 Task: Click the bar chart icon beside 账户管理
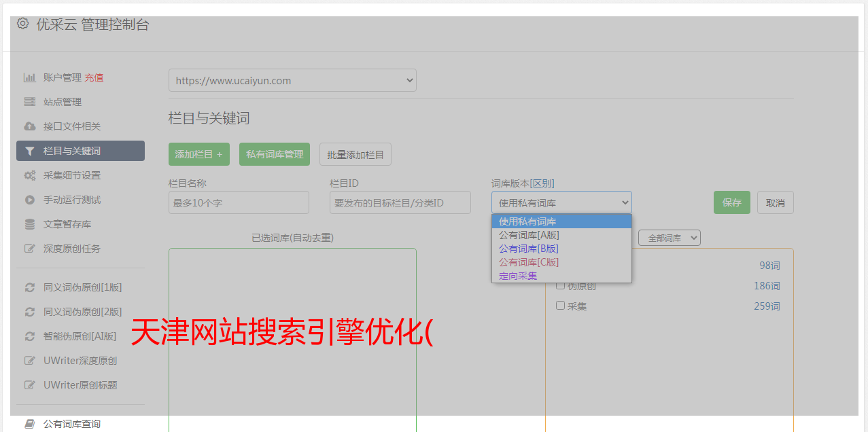(30, 77)
